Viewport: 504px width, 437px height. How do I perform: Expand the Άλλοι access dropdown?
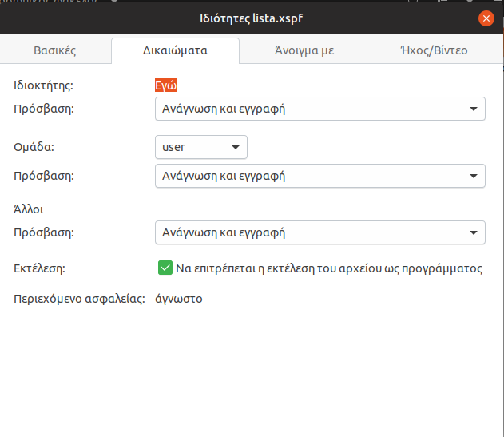tap(320, 232)
